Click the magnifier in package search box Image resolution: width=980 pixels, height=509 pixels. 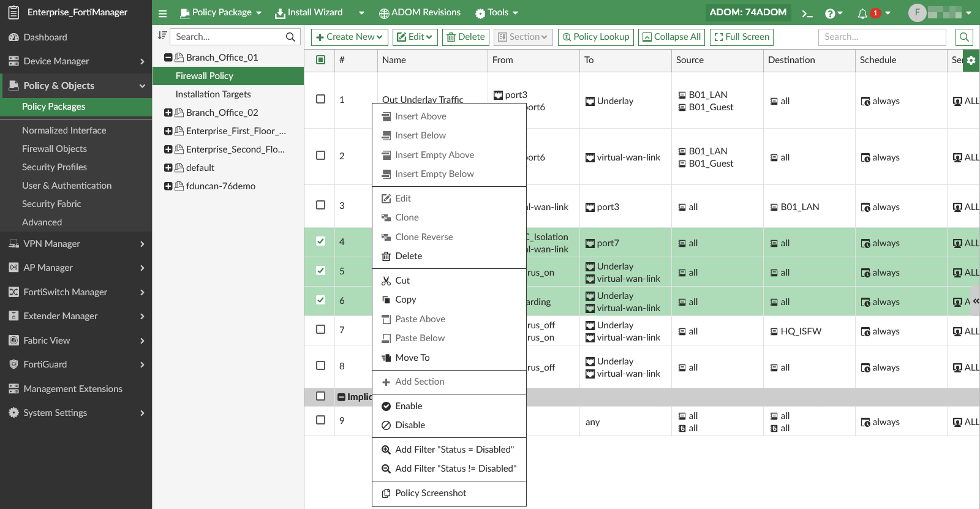[290, 37]
